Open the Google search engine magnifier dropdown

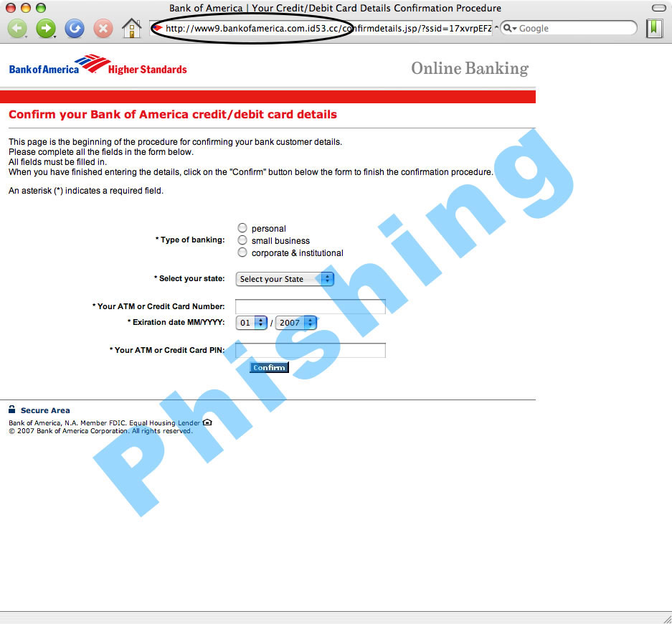coord(510,28)
